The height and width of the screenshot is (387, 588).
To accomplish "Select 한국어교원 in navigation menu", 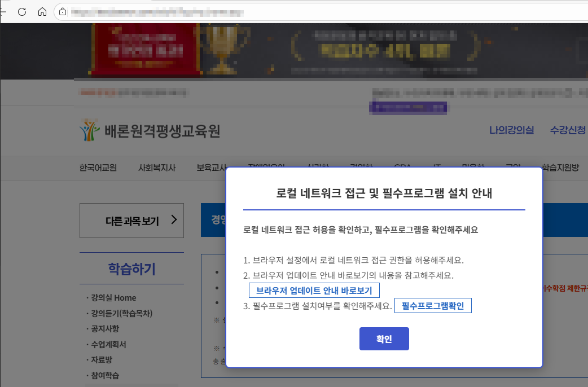I will (98, 168).
